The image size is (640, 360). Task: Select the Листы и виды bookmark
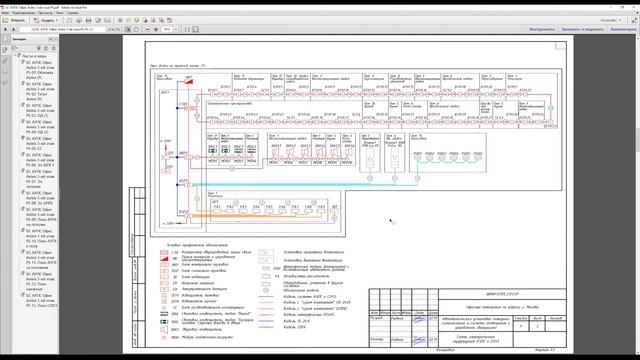tap(34, 56)
